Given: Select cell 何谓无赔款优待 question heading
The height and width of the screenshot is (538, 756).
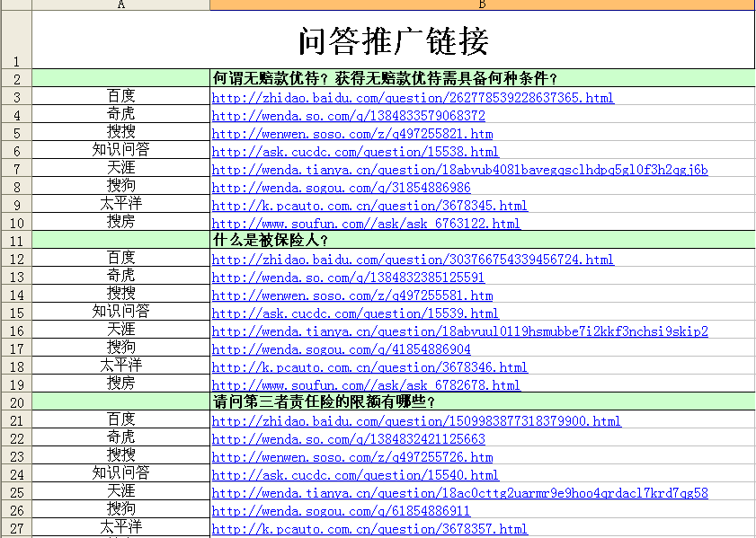Looking at the screenshot, I should point(483,78).
